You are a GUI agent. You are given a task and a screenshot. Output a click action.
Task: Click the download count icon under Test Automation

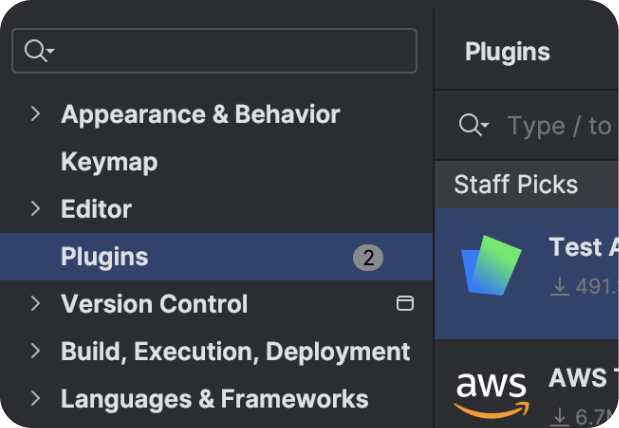tap(559, 286)
